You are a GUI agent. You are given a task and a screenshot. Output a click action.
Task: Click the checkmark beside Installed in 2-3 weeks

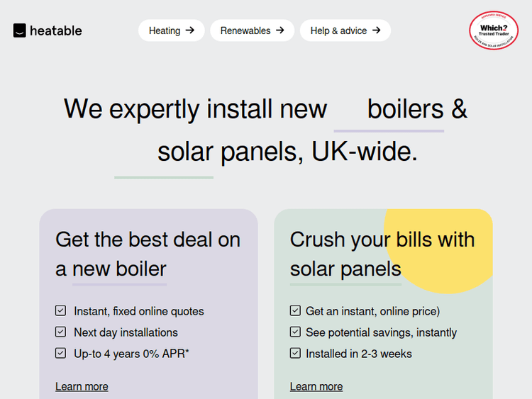click(x=295, y=354)
